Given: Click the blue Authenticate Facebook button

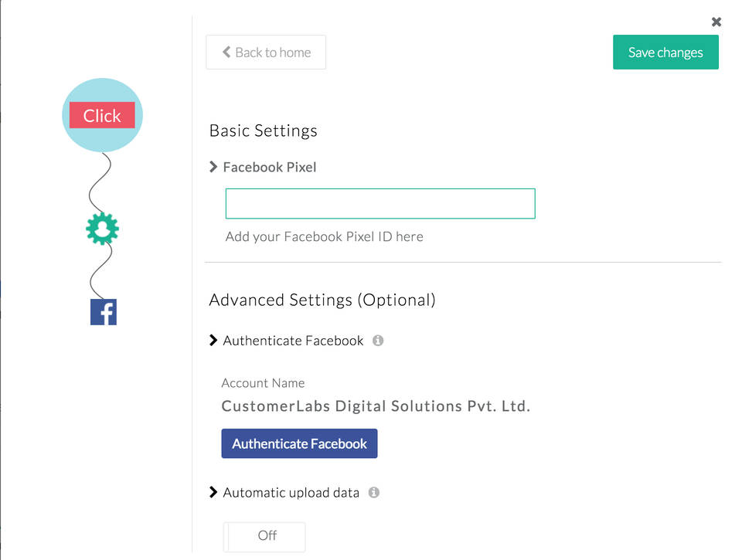Looking at the screenshot, I should pyautogui.click(x=299, y=443).
